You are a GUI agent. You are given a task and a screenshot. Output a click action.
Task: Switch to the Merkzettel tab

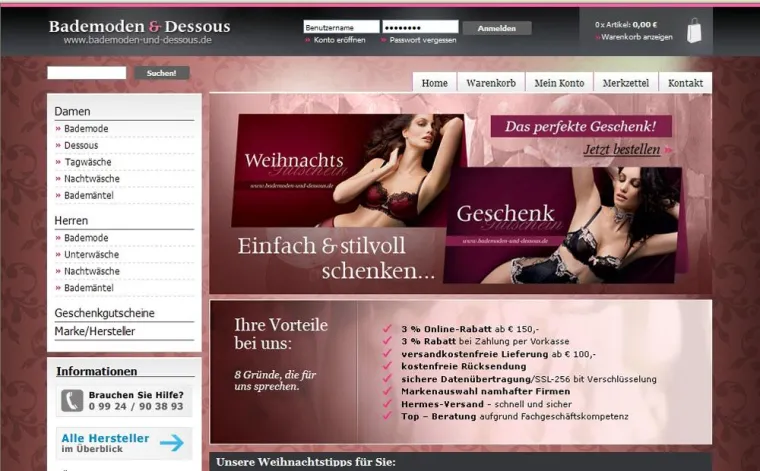(626, 83)
